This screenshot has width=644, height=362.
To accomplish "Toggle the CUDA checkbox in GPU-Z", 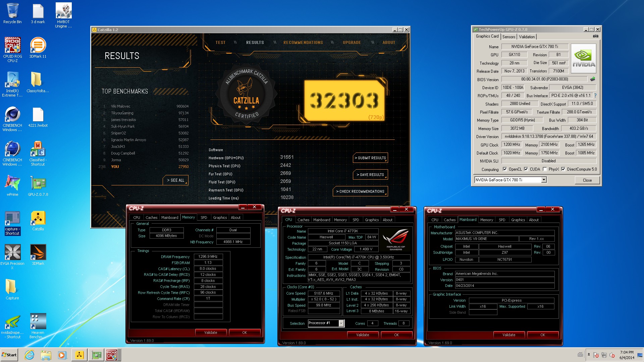I will click(526, 169).
